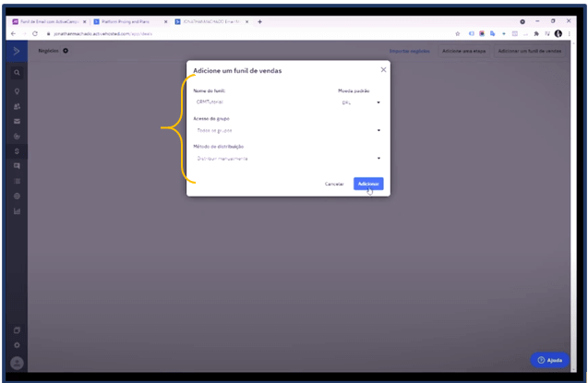This screenshot has width=588, height=383.
Task: Open Site via the globe icon
Action: coord(18,196)
